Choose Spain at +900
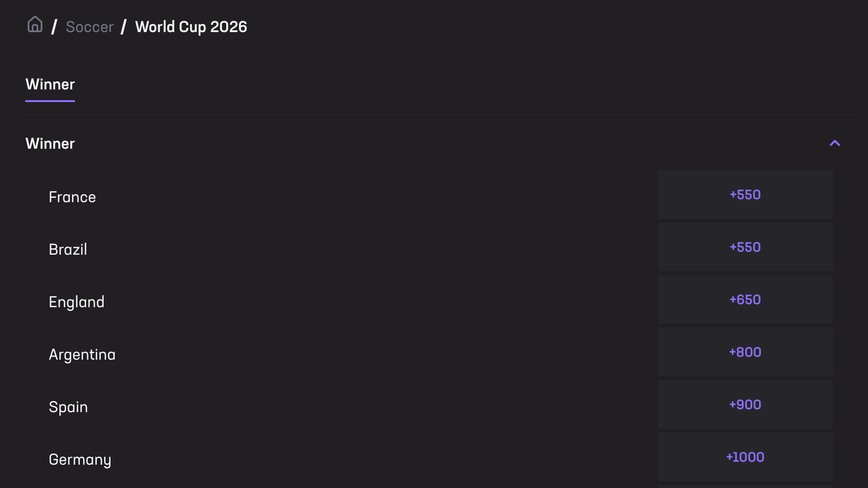 (745, 405)
